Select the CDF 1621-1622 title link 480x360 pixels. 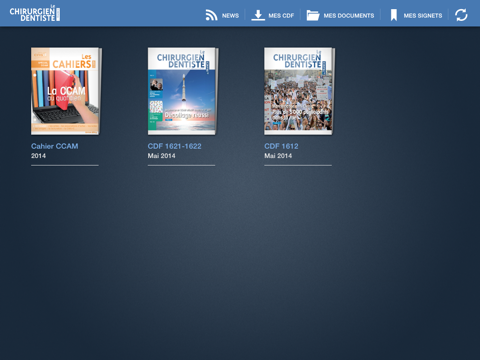coord(174,146)
